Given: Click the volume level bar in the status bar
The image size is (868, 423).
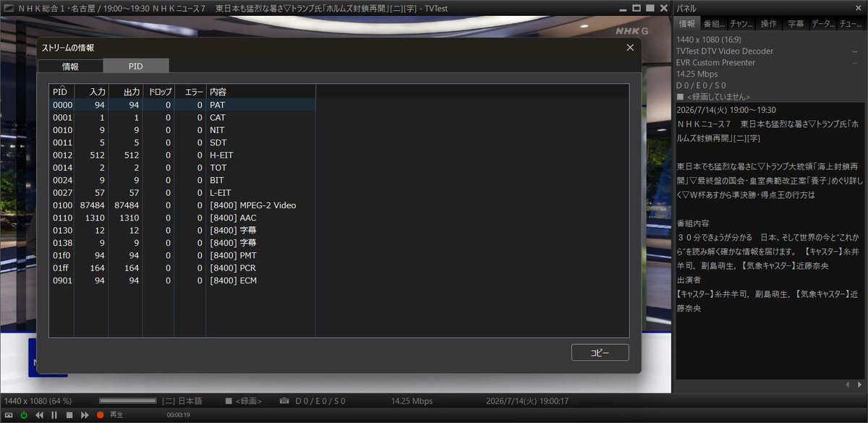Looking at the screenshot, I should (127, 401).
